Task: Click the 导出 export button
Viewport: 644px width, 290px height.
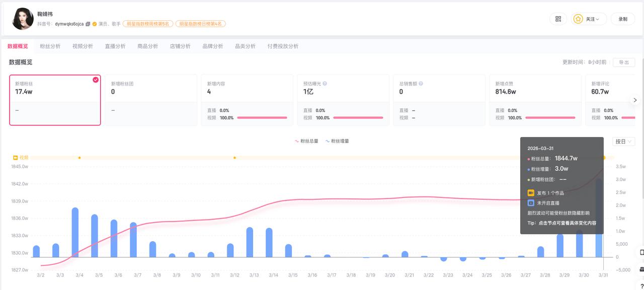Action: tap(624, 62)
